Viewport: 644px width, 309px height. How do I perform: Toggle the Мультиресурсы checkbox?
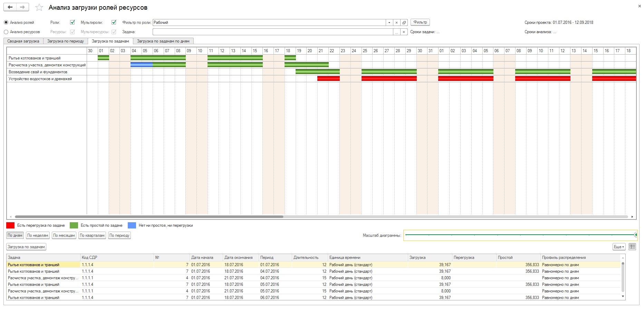[114, 32]
